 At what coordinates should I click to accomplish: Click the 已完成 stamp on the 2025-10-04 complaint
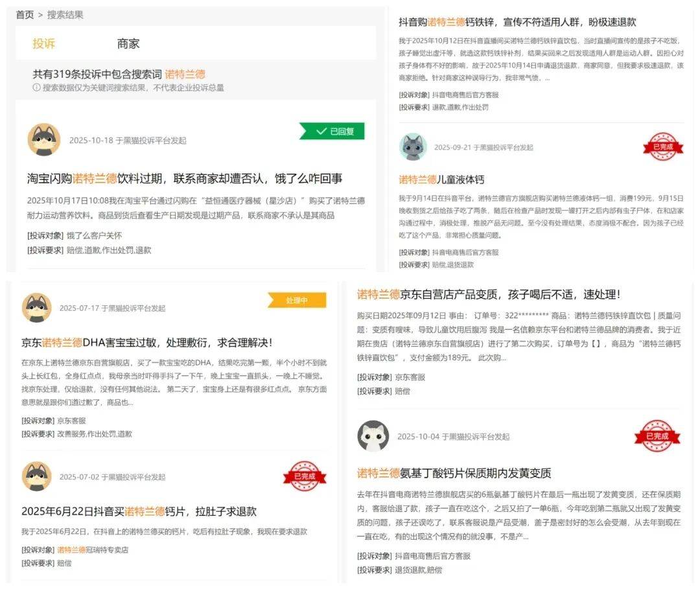tap(657, 436)
